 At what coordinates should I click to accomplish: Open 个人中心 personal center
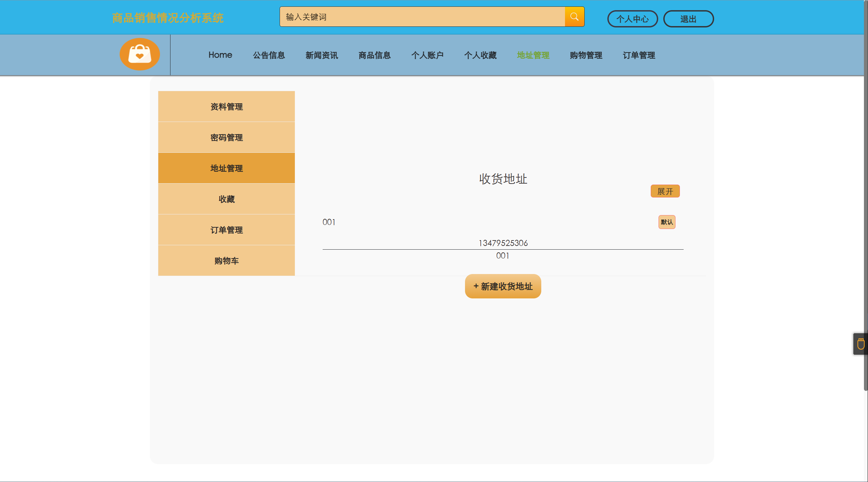(x=632, y=19)
